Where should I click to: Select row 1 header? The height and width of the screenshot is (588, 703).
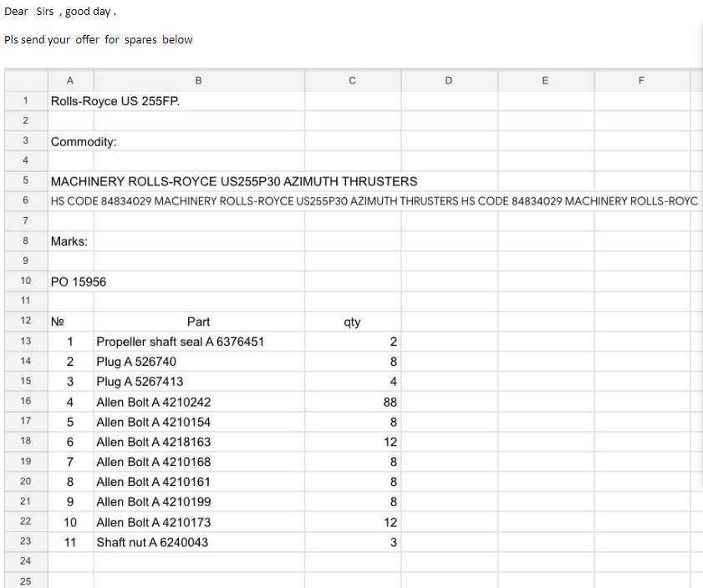pos(25,101)
